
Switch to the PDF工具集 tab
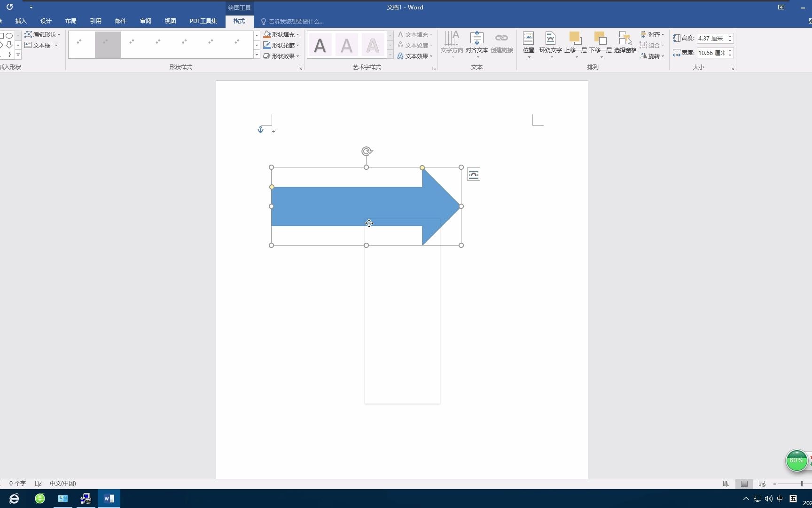203,21
